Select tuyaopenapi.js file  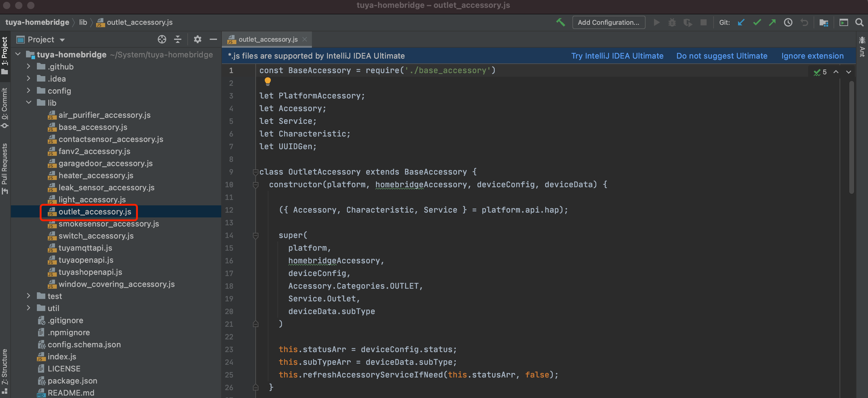click(x=86, y=260)
